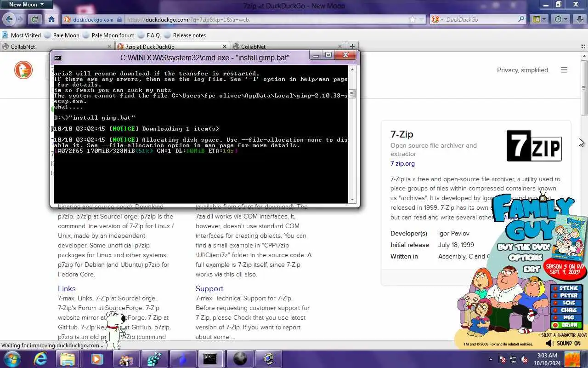The image size is (588, 368).
Task: Open the media player taskbar icon
Action: pyautogui.click(x=97, y=359)
